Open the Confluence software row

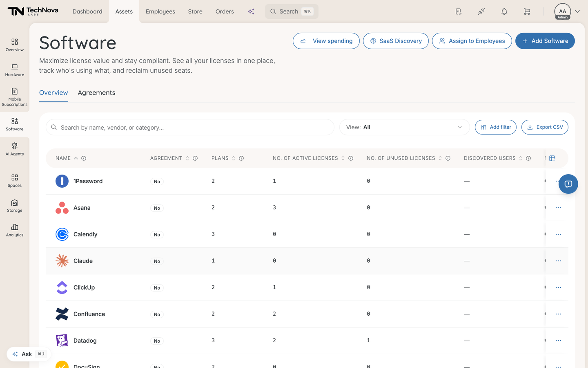tap(307, 314)
